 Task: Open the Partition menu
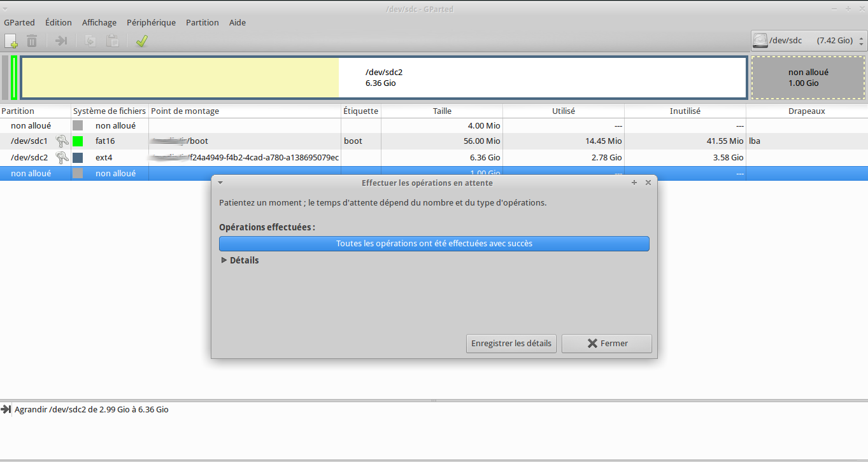click(203, 22)
